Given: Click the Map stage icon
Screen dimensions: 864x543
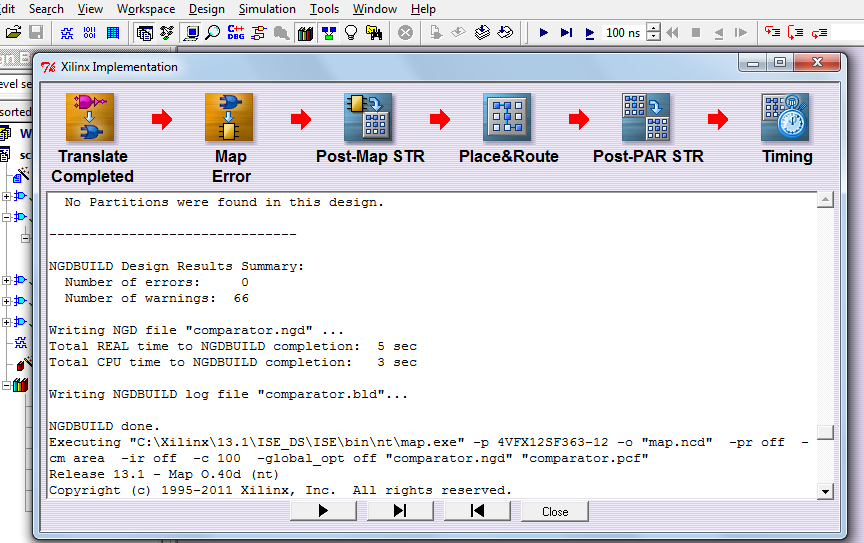Looking at the screenshot, I should pos(229,117).
